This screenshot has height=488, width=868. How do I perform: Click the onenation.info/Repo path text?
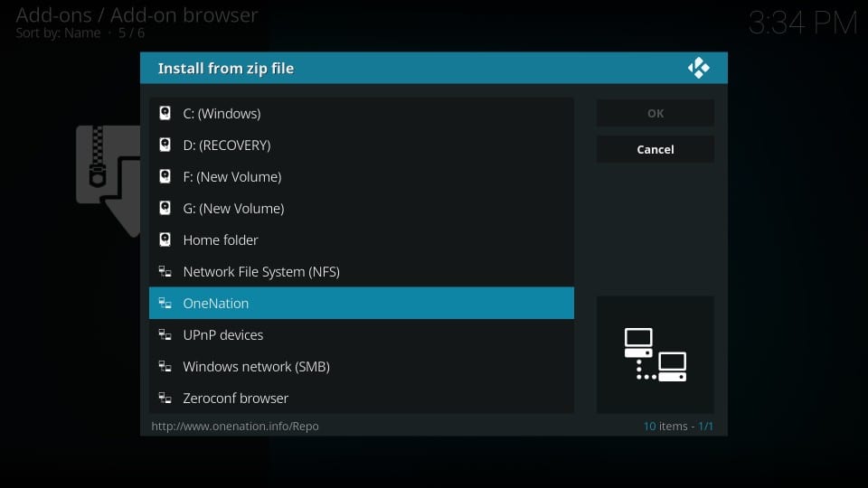[x=235, y=426]
